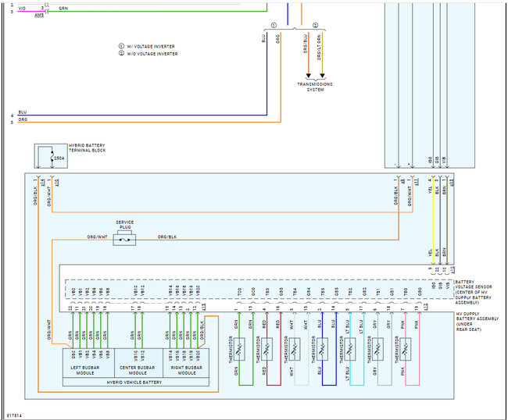Click the 'TB5' sensor terminal label
The height and width of the screenshot is (420, 508).
(323, 291)
